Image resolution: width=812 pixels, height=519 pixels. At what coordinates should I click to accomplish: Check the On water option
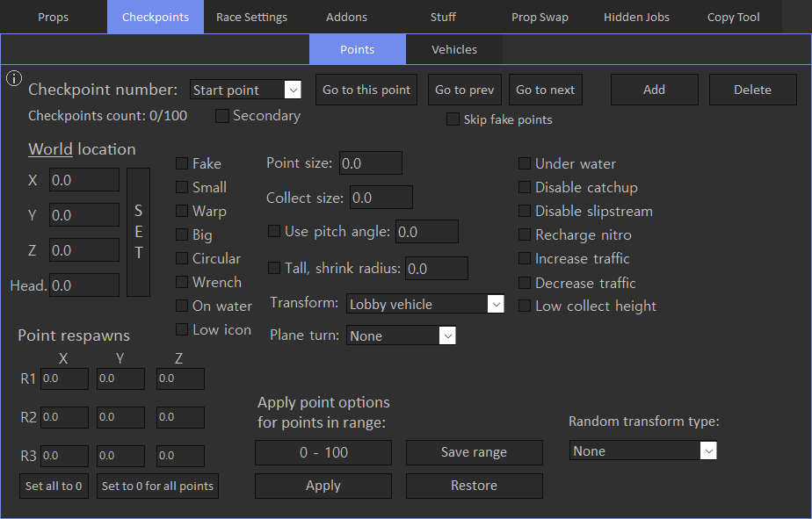(x=182, y=306)
